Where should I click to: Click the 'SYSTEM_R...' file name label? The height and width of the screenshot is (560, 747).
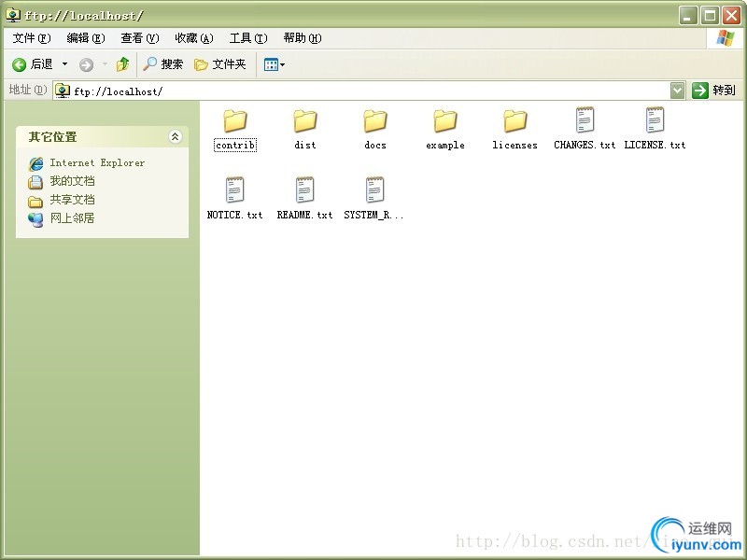[374, 216]
